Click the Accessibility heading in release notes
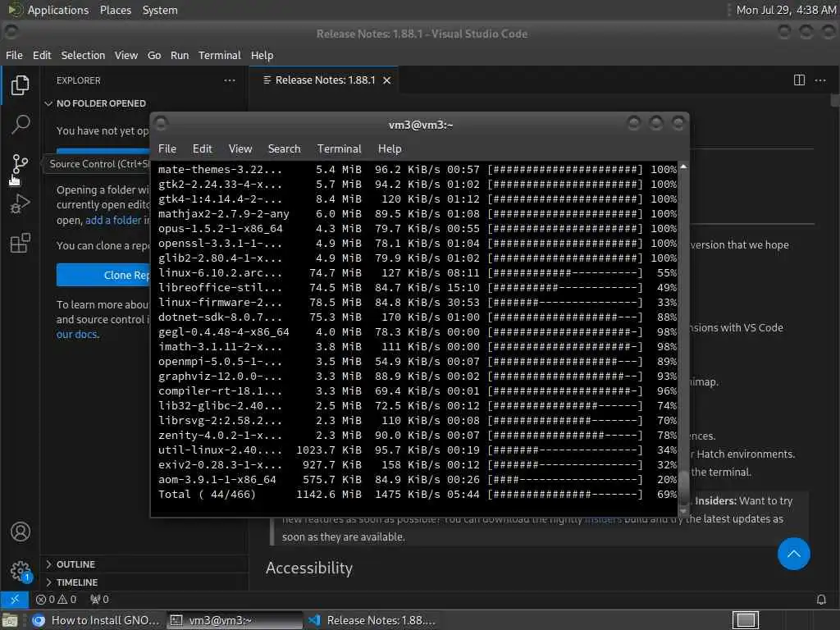This screenshot has height=630, width=840. tap(309, 568)
